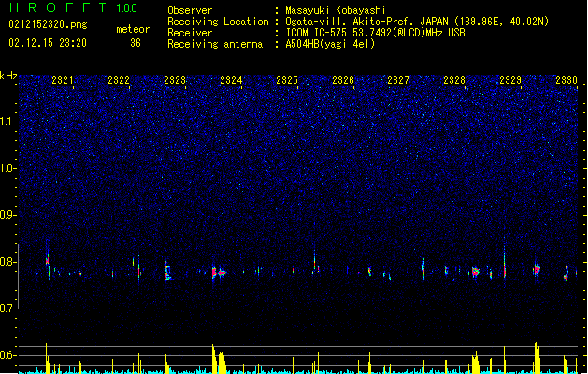Click the 2329 time marker
Screen dimensions: 588x374
510,80
